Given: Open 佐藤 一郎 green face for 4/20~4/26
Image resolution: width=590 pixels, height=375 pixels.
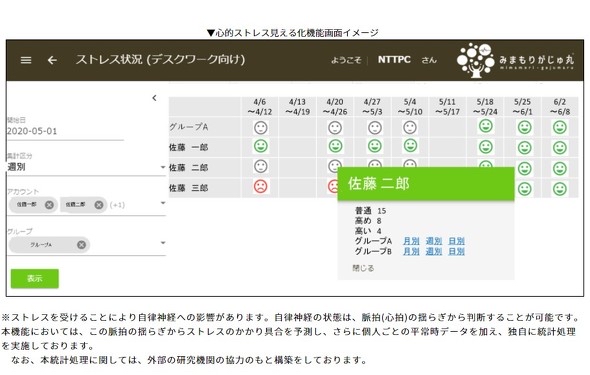Looking at the screenshot, I should [x=335, y=146].
